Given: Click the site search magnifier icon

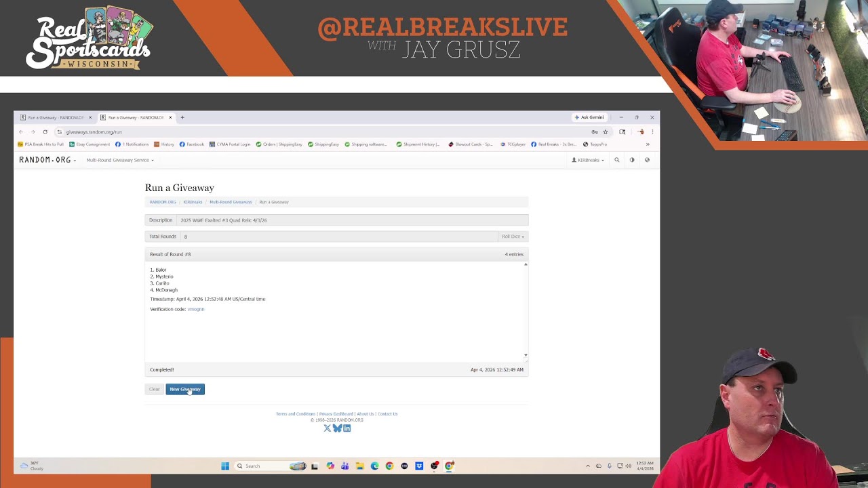Looking at the screenshot, I should point(617,160).
